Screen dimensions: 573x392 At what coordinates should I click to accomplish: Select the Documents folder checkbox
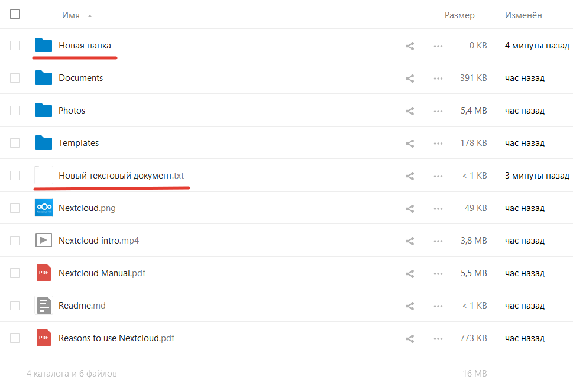(15, 78)
